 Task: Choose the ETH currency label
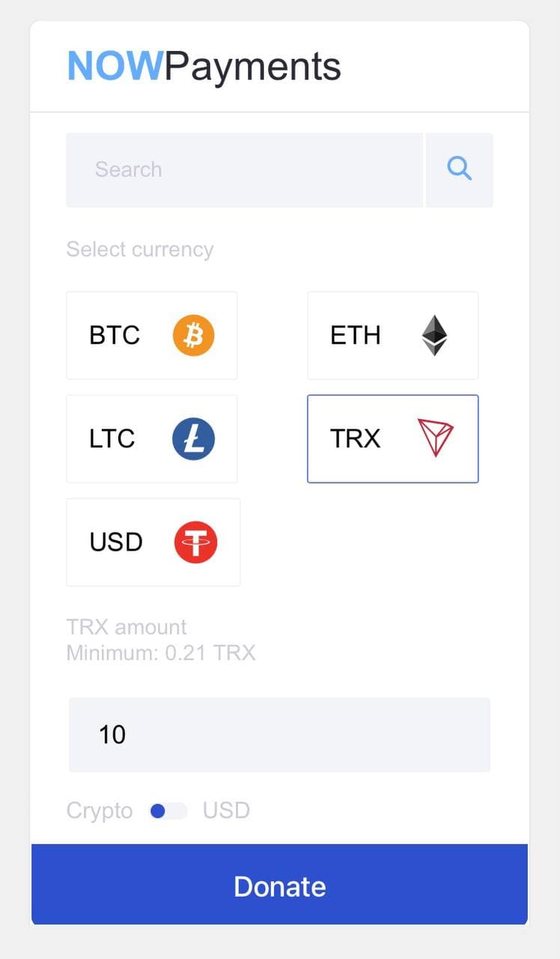click(356, 335)
